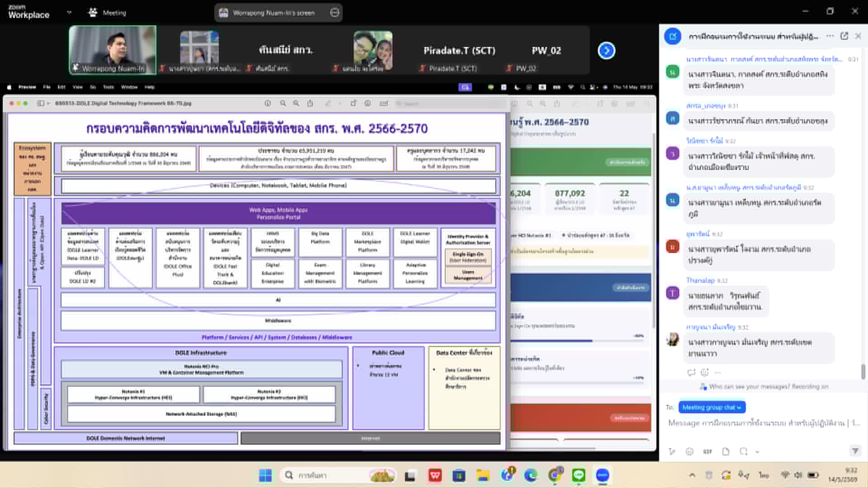Image resolution: width=868 pixels, height=488 pixels.
Task: Pop out the chat panel
Action: (844, 36)
